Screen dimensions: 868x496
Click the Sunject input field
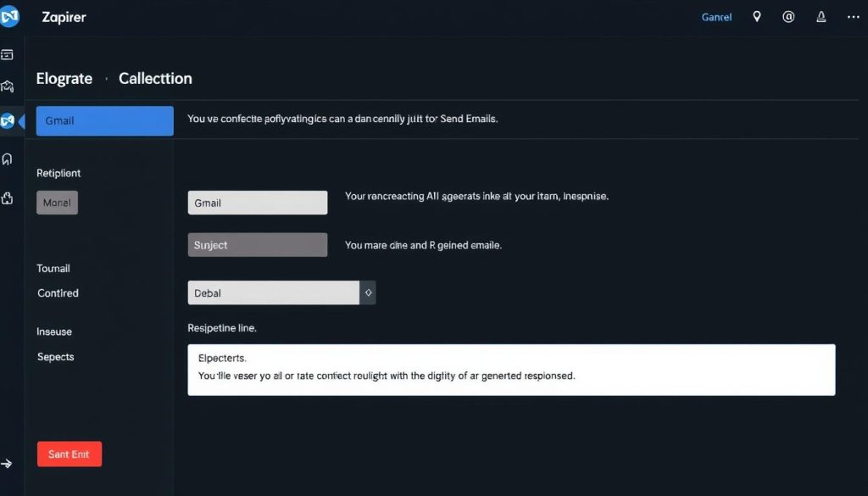pos(257,245)
